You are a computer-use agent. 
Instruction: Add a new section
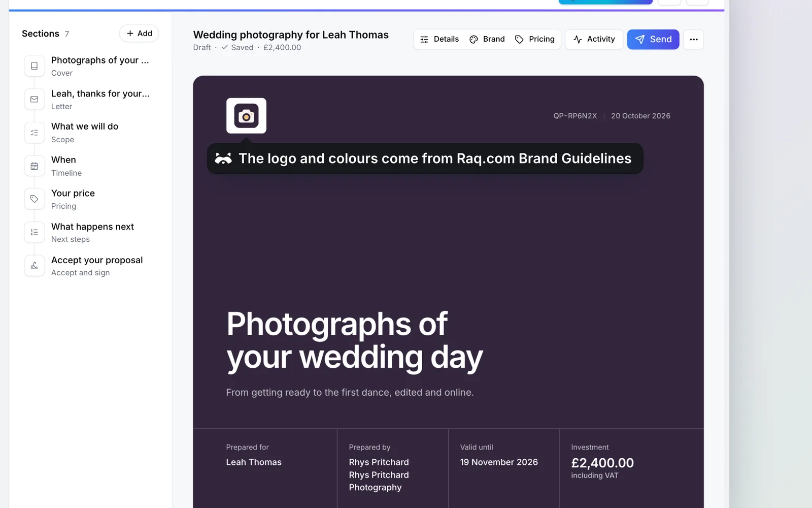coord(139,34)
